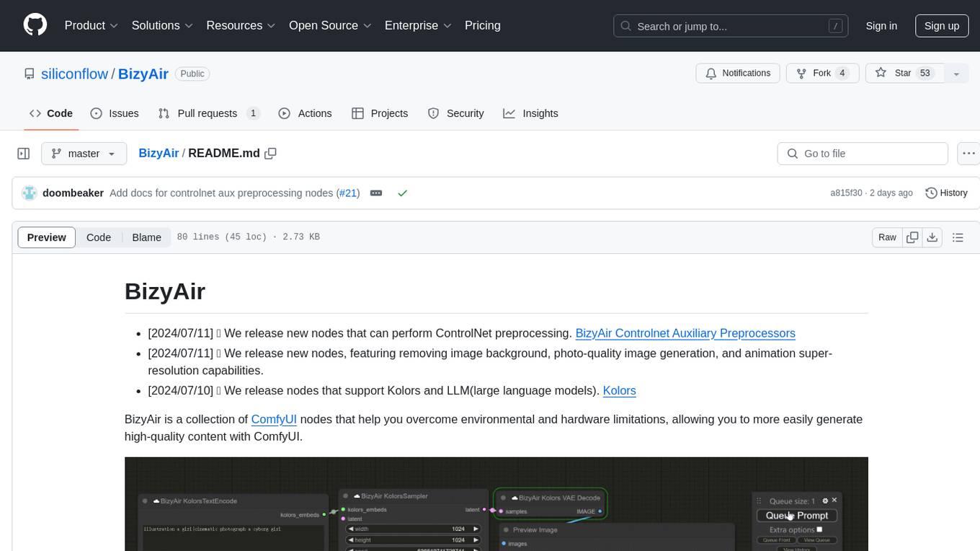Open the Actions tab
980x551 pixels.
coord(305,113)
